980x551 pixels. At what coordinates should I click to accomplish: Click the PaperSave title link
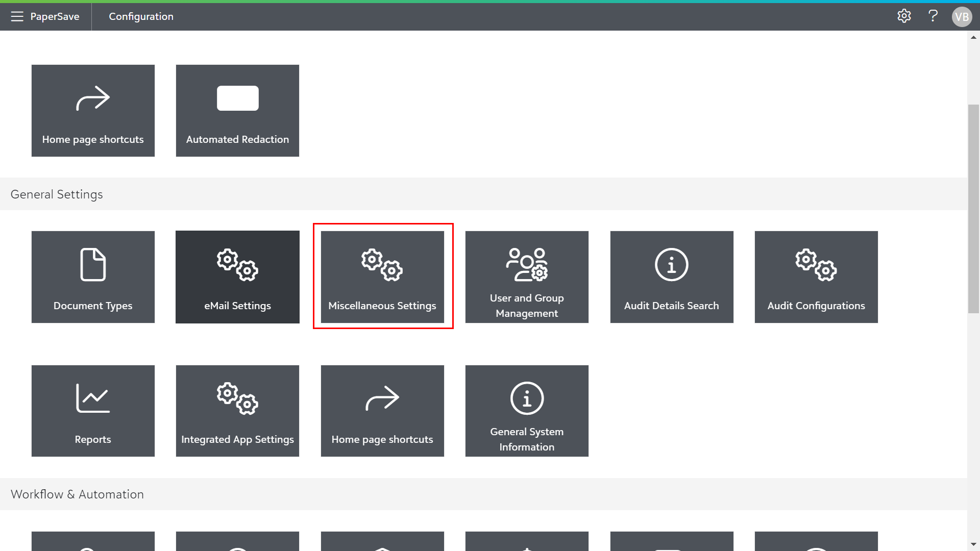click(55, 16)
